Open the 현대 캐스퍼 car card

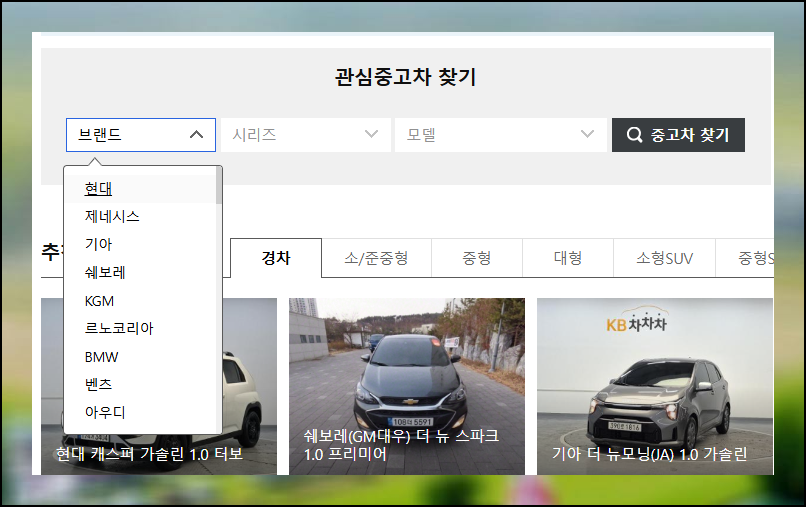click(159, 386)
